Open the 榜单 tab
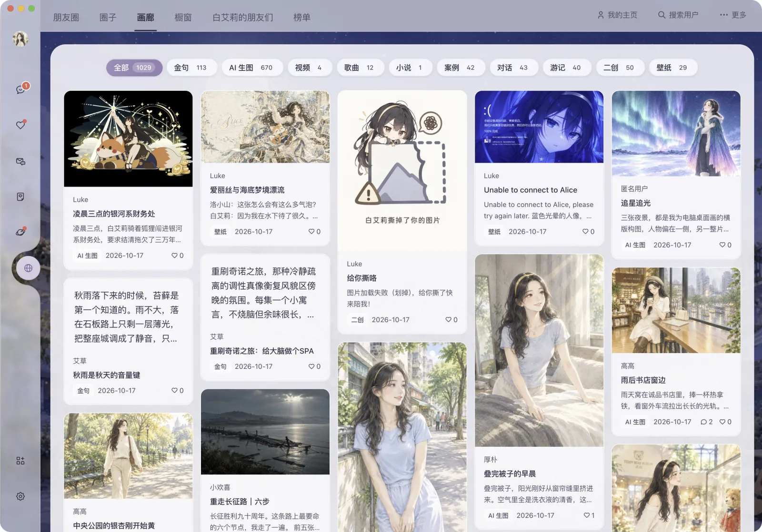762x532 pixels. click(302, 18)
